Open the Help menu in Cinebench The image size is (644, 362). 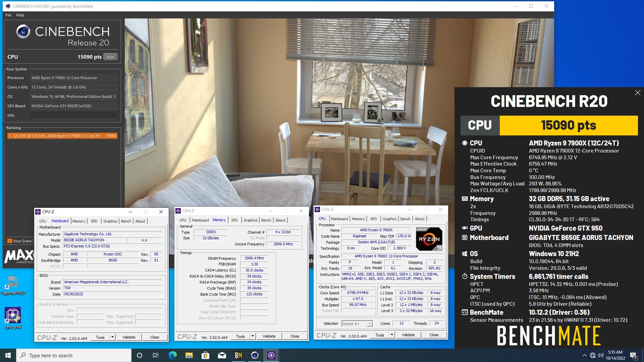click(x=20, y=15)
